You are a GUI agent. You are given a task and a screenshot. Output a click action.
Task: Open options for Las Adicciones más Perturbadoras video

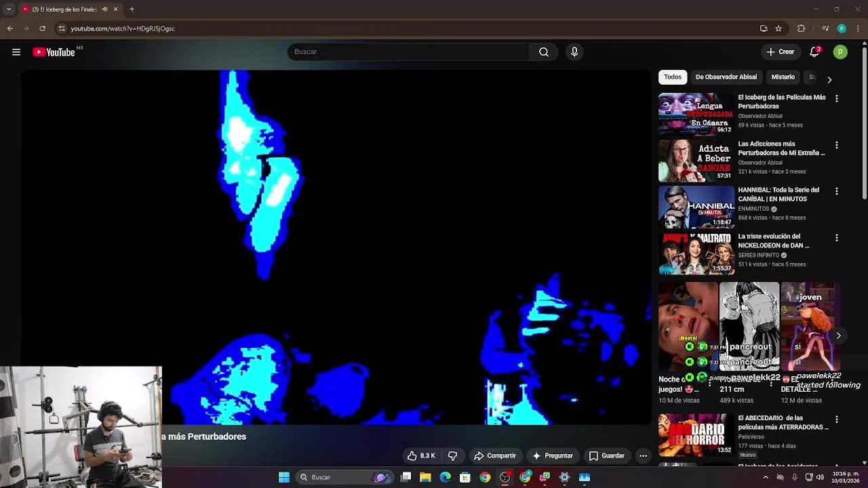pyautogui.click(x=836, y=146)
